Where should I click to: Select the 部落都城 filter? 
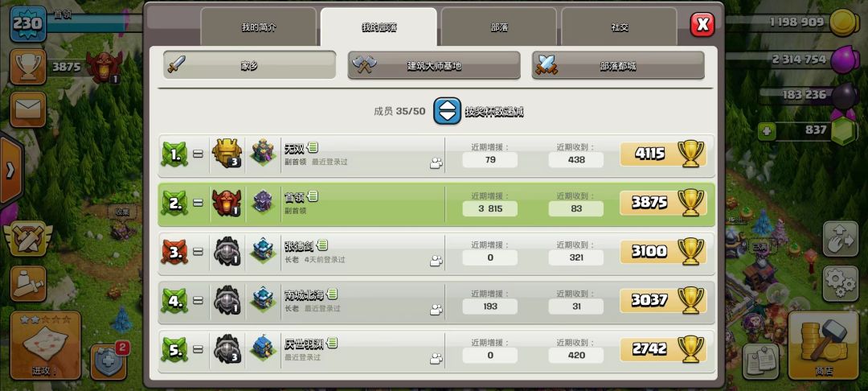click(618, 65)
